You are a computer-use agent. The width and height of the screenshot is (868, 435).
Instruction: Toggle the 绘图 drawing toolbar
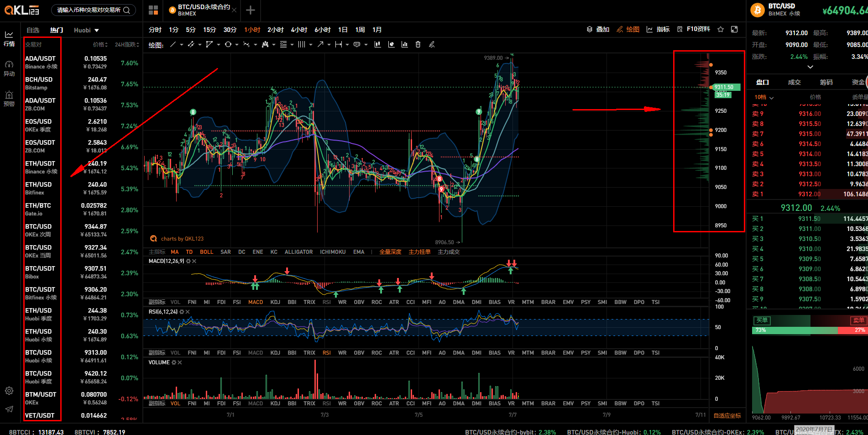pyautogui.click(x=628, y=29)
